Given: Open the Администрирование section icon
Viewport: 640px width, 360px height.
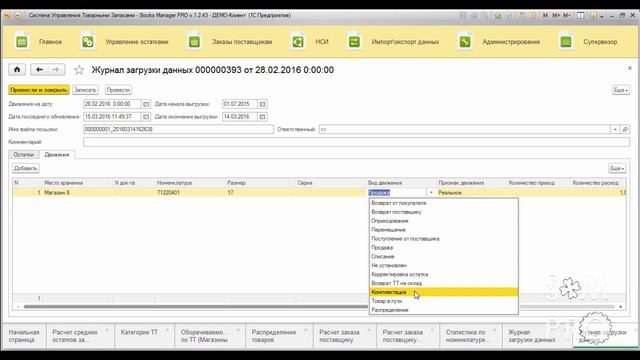Looking at the screenshot, I should 465,42.
